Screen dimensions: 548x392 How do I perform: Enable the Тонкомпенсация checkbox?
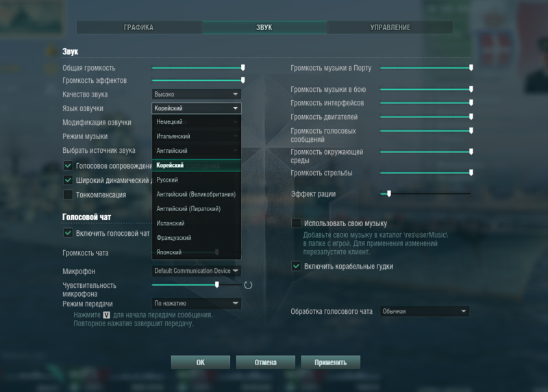click(68, 195)
